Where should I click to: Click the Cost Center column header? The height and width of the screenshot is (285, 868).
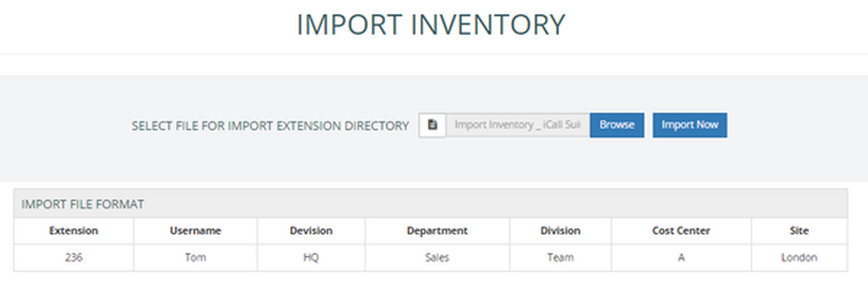point(681,231)
